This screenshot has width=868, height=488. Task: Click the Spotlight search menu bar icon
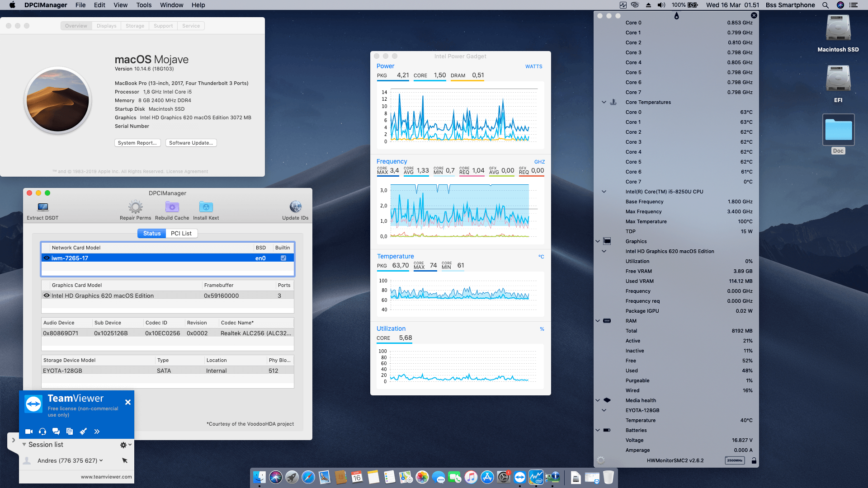pos(826,5)
